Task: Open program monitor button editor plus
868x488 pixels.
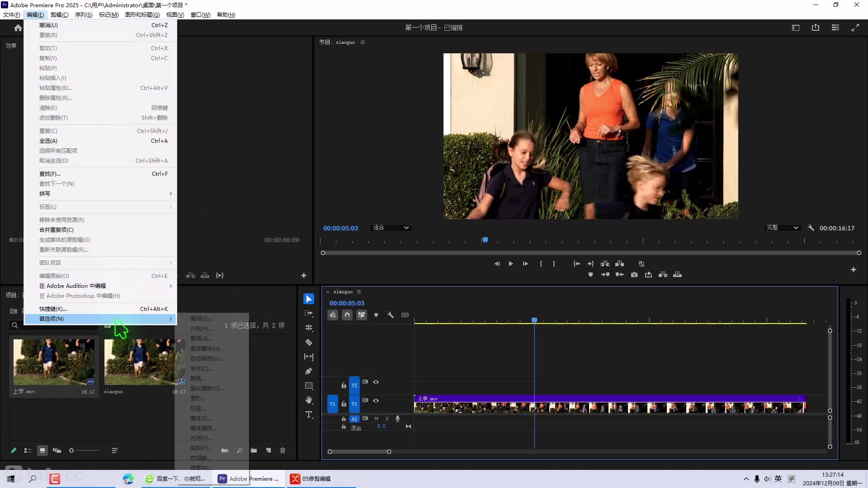Action: pos(854,269)
